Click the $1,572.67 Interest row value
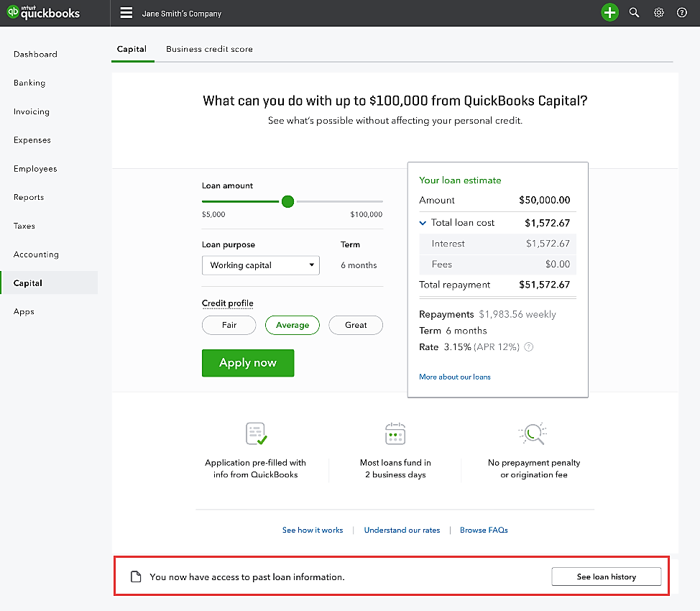The width and height of the screenshot is (700, 611). pos(548,244)
